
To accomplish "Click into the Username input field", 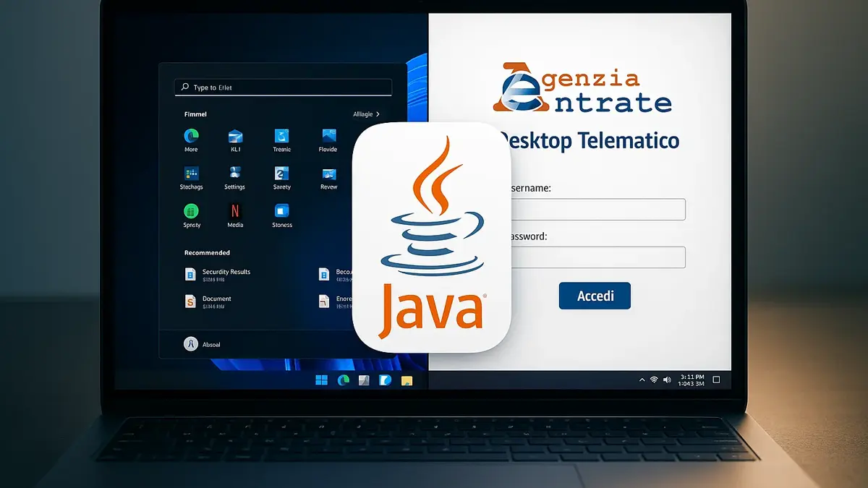I will click(x=599, y=210).
